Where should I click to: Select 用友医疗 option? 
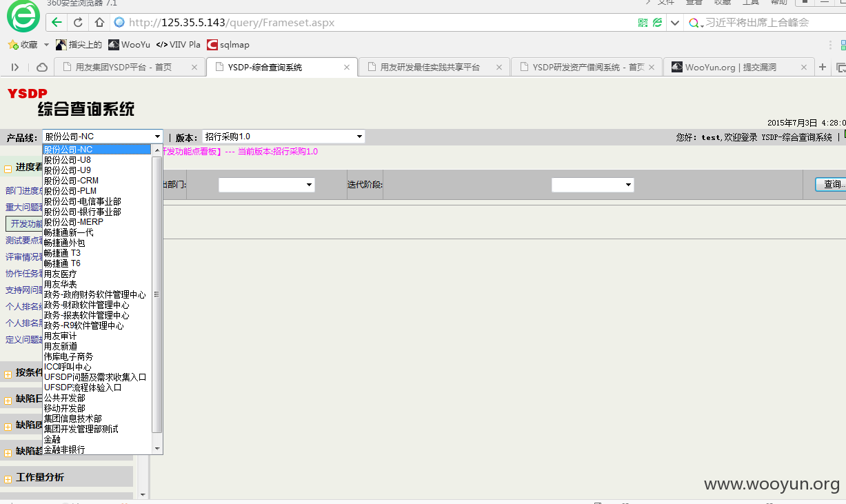(x=97, y=274)
